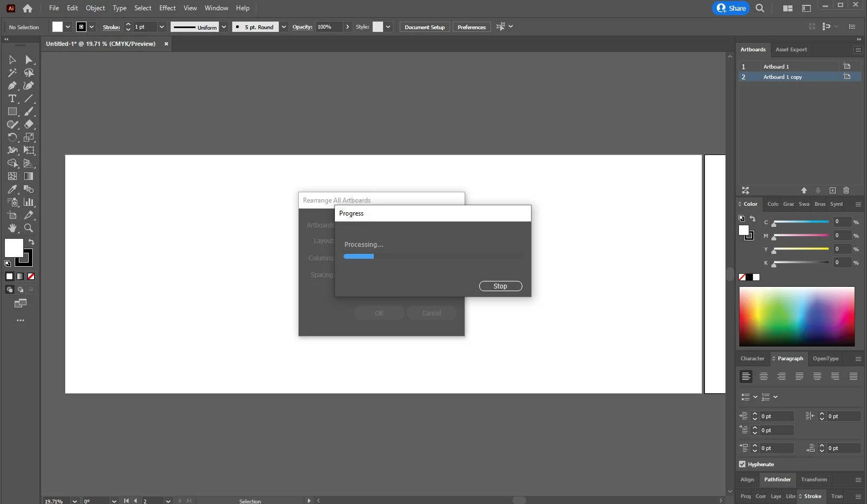Enable Draw Behind mode
Screen dimensions: 867x504
point(21,290)
